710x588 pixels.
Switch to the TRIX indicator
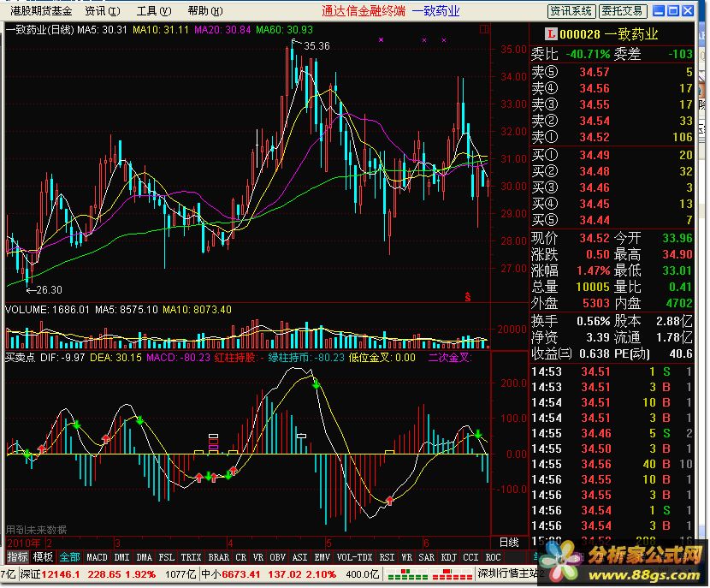(191, 557)
